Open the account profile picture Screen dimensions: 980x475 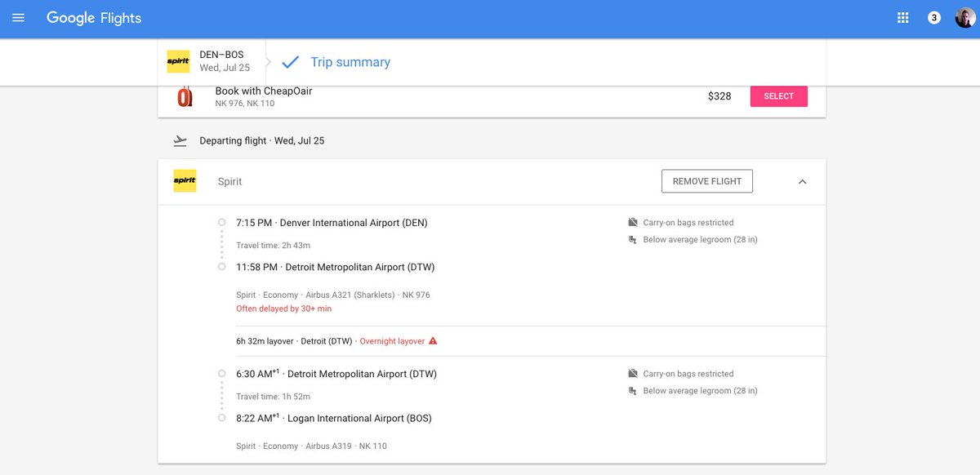click(x=964, y=18)
